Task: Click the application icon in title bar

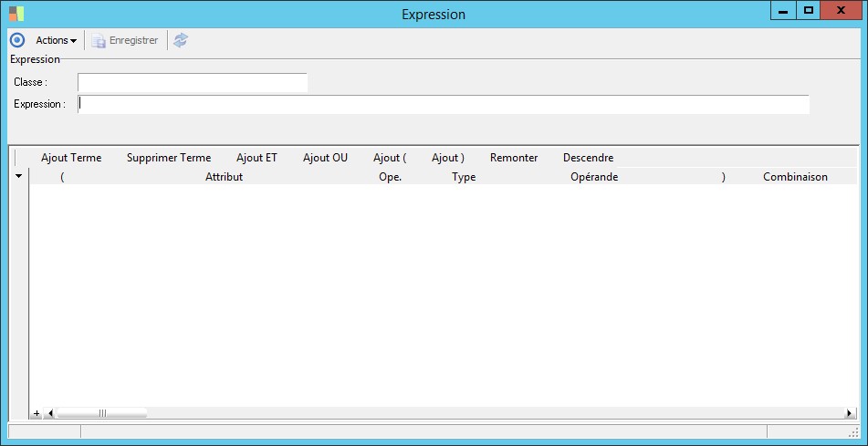Action: [16, 14]
